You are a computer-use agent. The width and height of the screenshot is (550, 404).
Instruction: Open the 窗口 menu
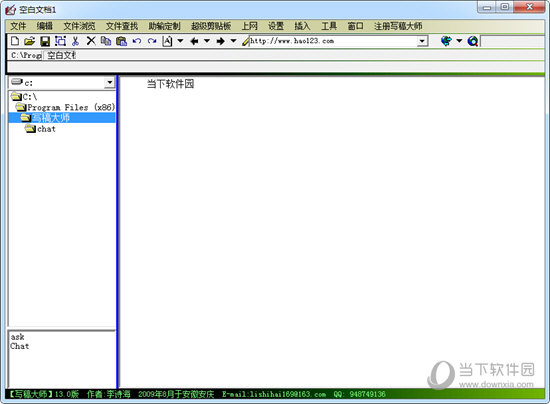point(355,26)
